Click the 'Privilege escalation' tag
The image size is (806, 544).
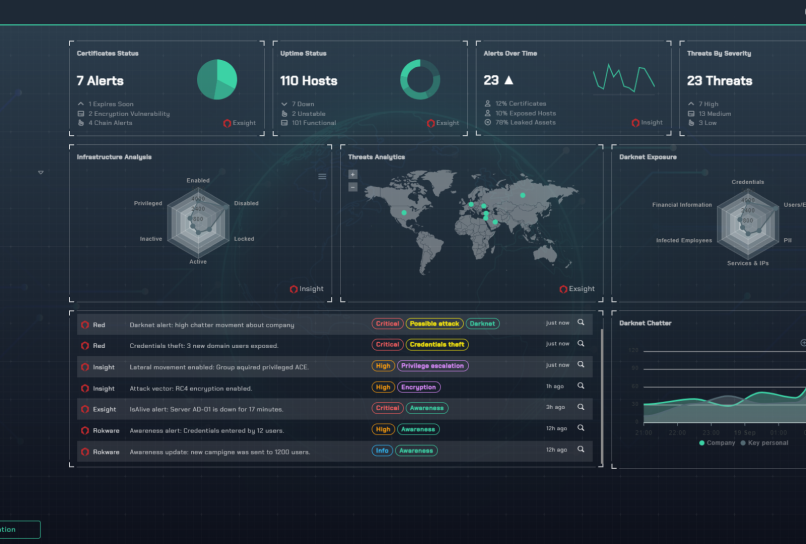point(432,366)
